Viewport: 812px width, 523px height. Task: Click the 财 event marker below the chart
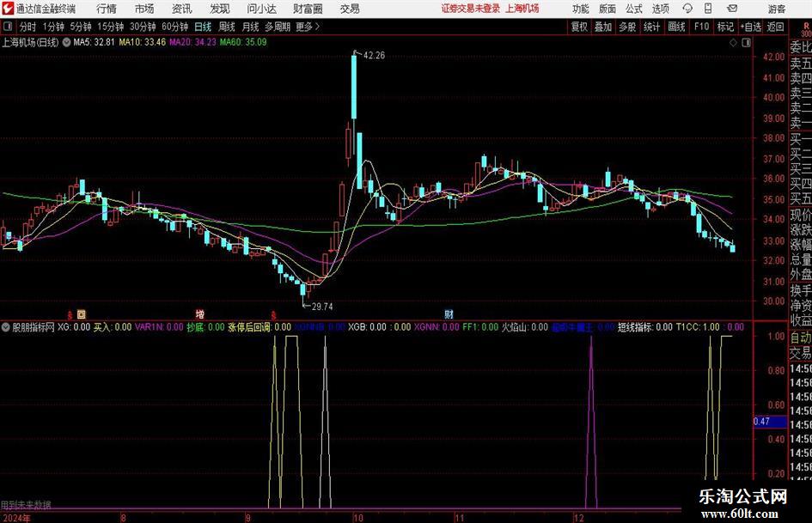[x=449, y=313]
